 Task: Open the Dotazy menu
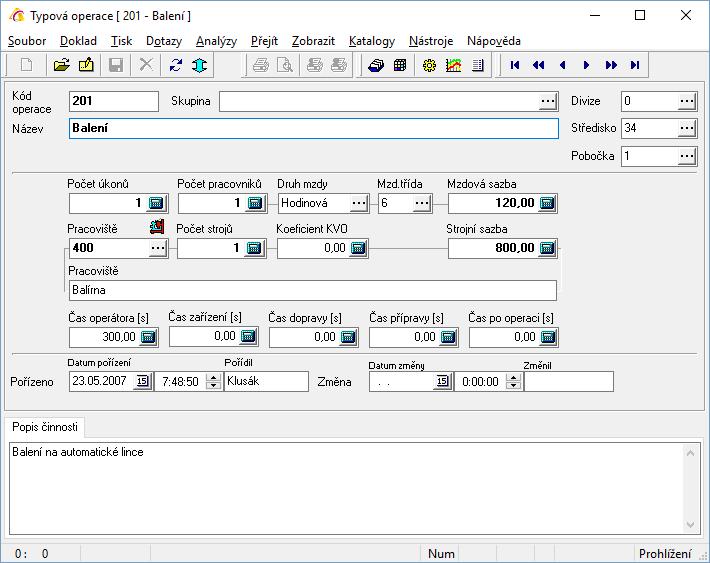click(x=164, y=41)
